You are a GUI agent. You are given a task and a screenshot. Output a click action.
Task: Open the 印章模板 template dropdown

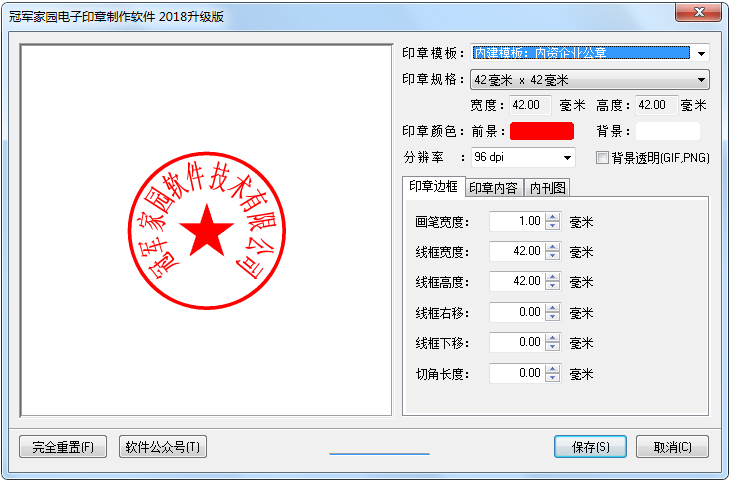pyautogui.click(x=701, y=53)
